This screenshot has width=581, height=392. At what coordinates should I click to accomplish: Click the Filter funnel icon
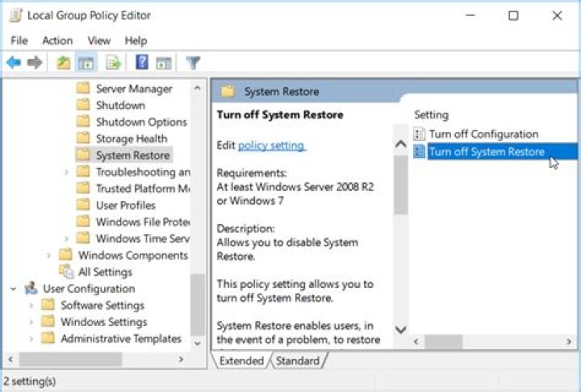coord(193,63)
